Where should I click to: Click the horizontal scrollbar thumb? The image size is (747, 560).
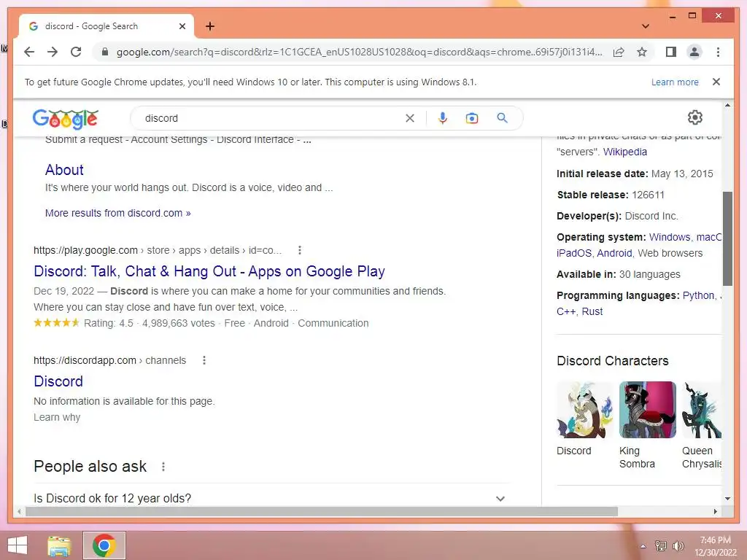(x=322, y=511)
